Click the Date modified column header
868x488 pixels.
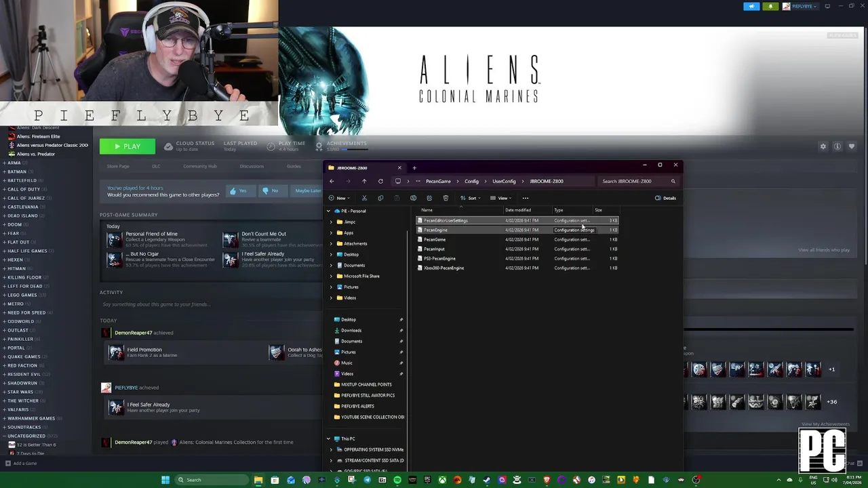point(518,210)
